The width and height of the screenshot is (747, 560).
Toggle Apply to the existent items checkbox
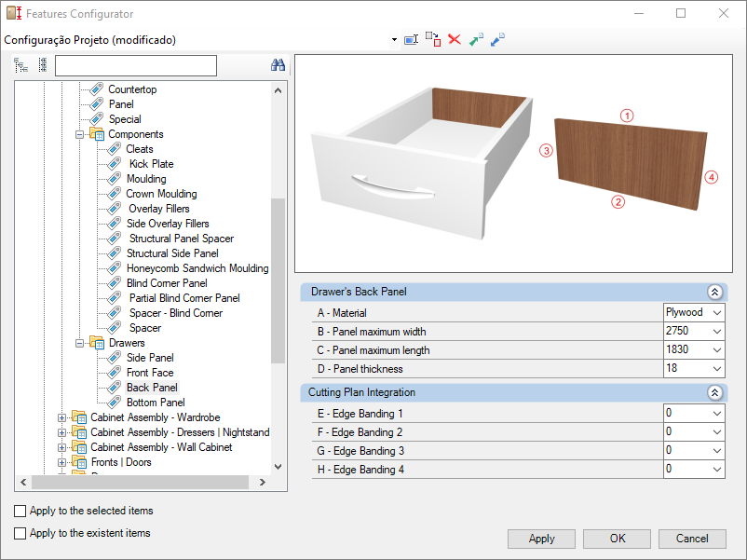coord(20,534)
